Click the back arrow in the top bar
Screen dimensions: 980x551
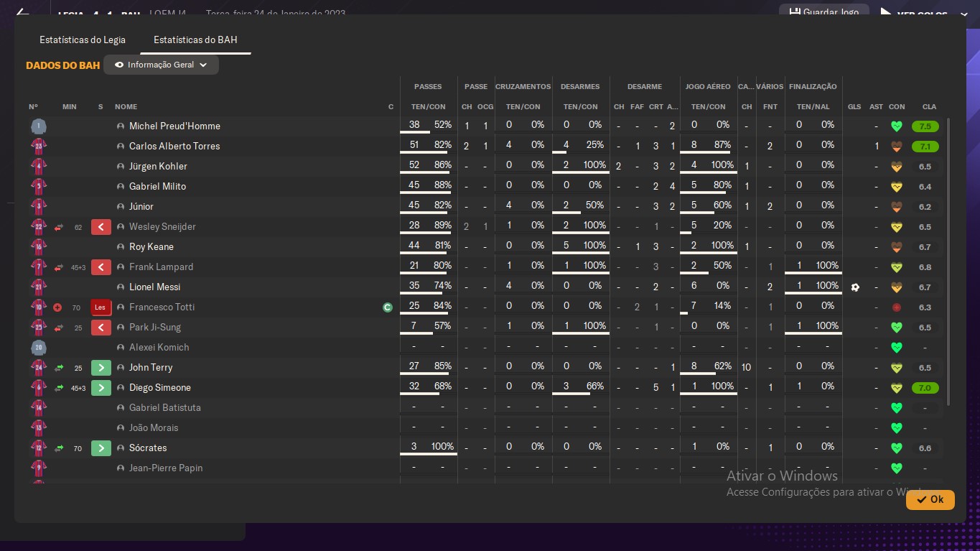click(22, 13)
